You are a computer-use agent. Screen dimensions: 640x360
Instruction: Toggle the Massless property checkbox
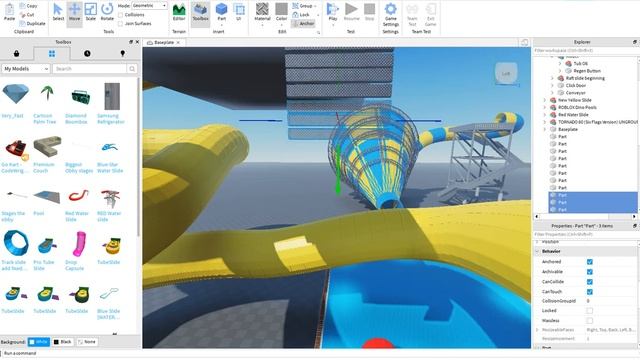click(589, 321)
